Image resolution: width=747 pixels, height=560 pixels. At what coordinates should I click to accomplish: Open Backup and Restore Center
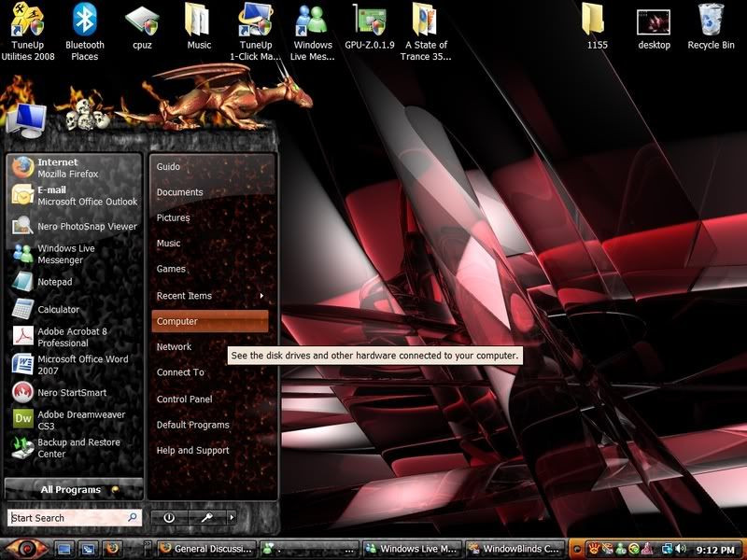coord(75,448)
